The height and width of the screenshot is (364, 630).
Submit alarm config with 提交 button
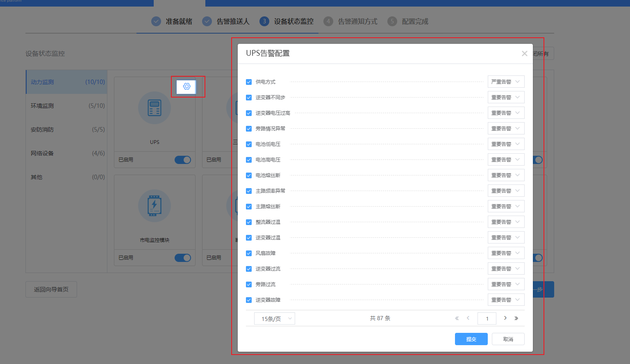tap(471, 339)
